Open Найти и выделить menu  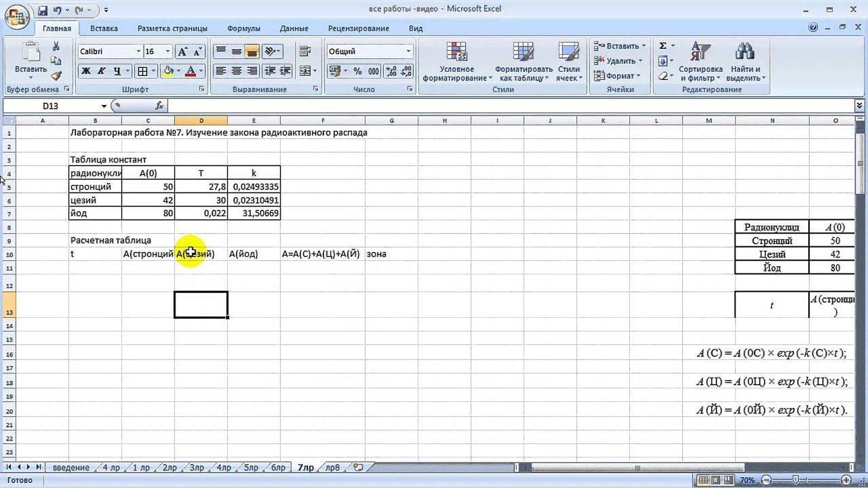tap(745, 62)
